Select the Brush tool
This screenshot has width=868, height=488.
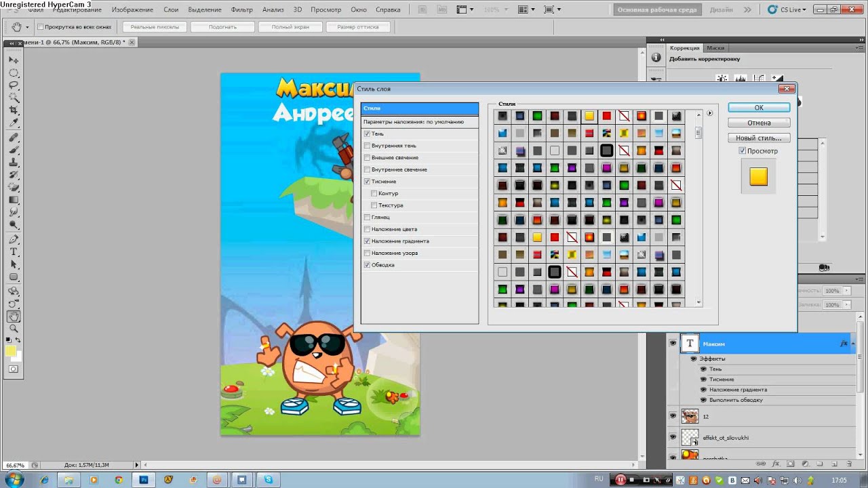(14, 150)
